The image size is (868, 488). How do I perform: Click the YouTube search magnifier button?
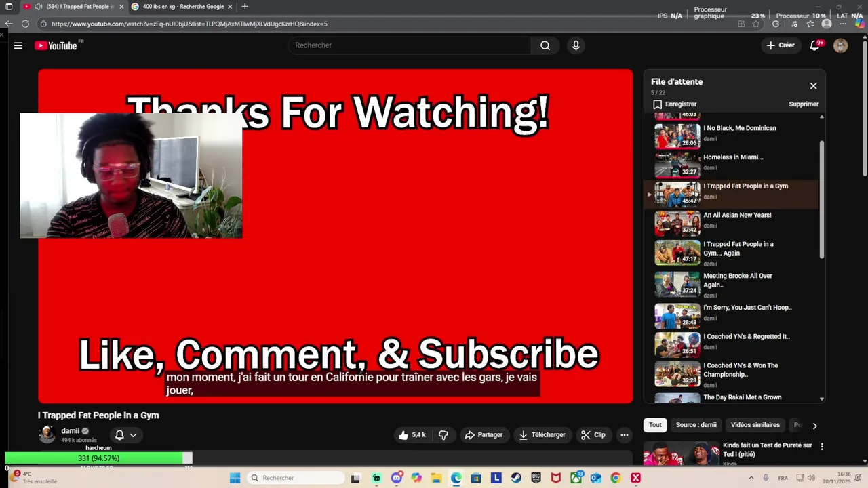click(545, 45)
